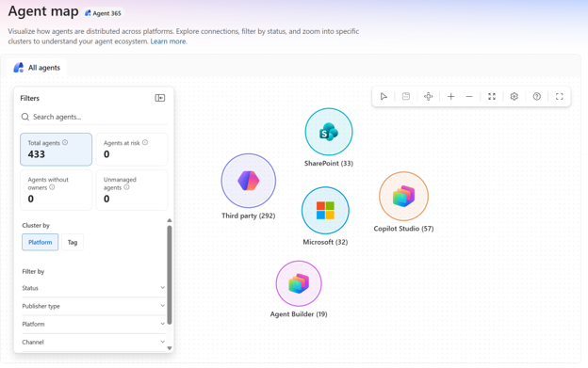This screenshot has height=368, width=588.
Task: Click info icon beside Agents without owners
Action: [x=52, y=187]
